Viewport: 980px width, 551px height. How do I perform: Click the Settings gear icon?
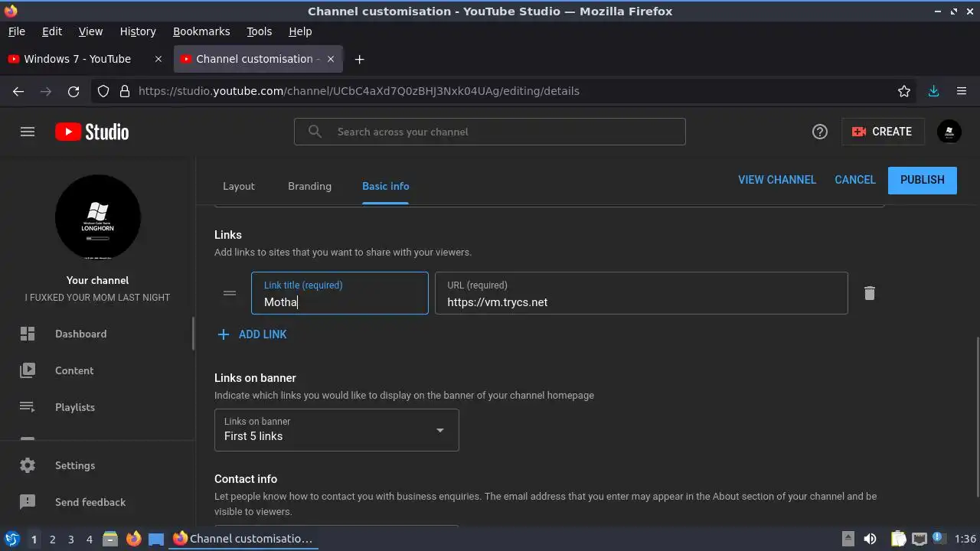point(28,465)
